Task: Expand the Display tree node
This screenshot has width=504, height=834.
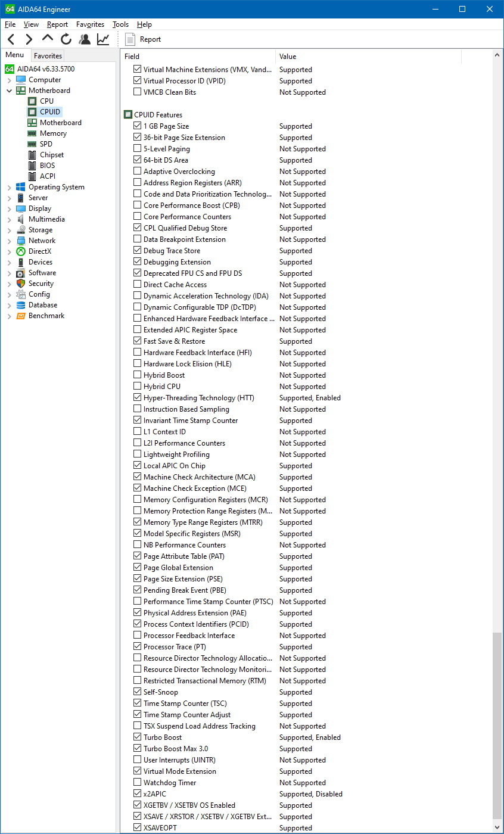Action: click(x=9, y=208)
